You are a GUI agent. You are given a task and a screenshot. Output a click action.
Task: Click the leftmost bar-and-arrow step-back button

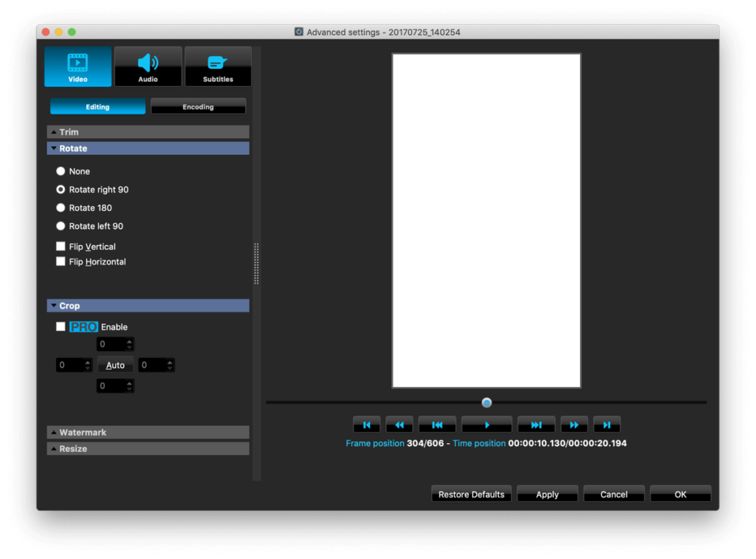pyautogui.click(x=367, y=425)
